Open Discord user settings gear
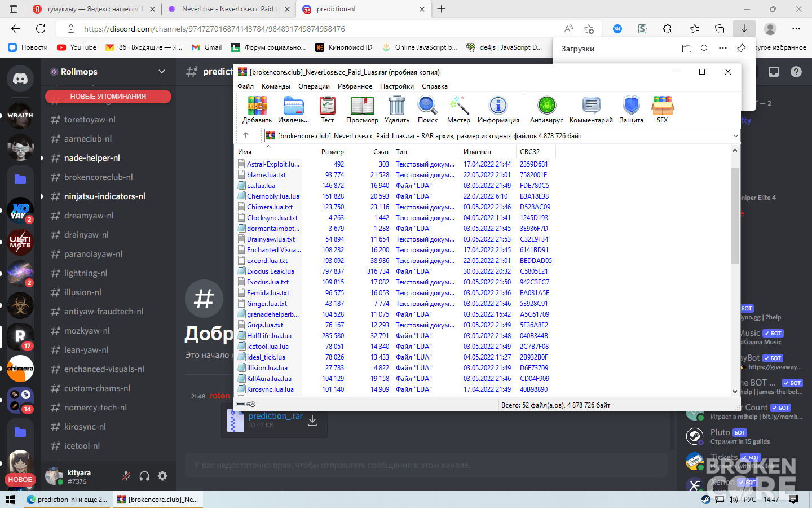 162,476
